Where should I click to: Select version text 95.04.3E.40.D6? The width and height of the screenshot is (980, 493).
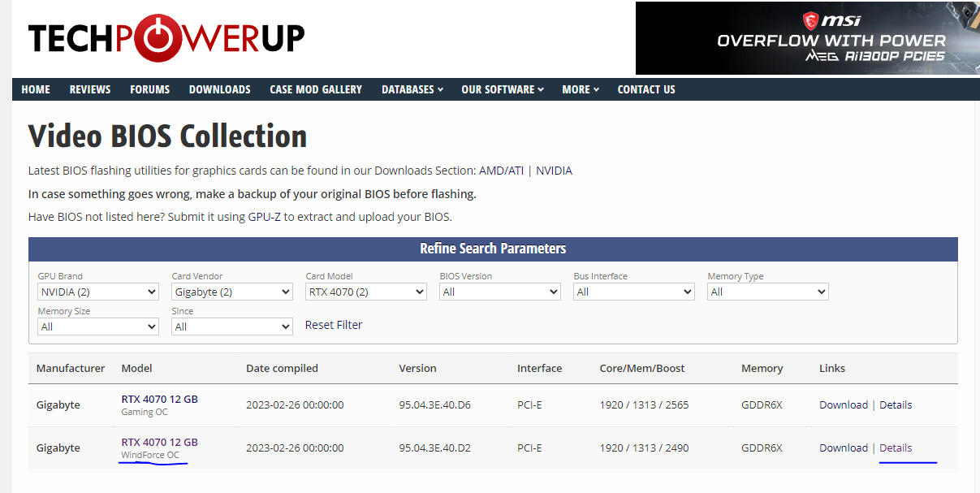[434, 404]
